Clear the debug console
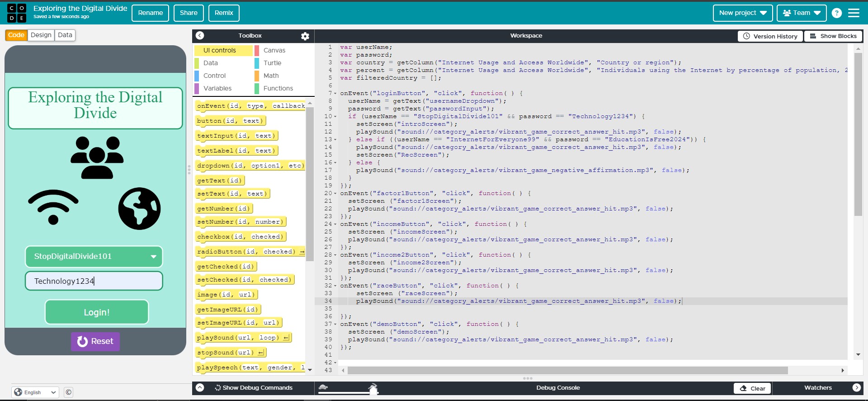868x401 pixels. click(753, 388)
